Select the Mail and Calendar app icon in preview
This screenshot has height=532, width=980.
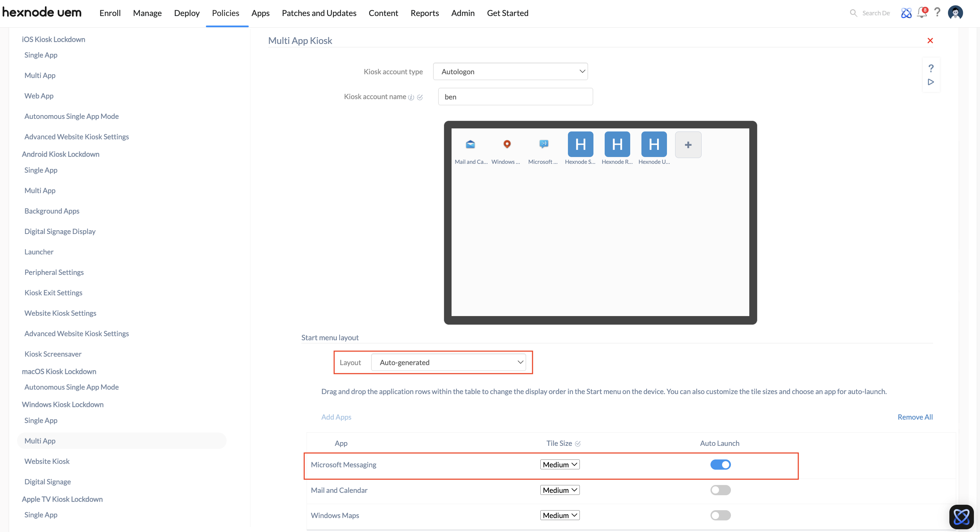[471, 144]
